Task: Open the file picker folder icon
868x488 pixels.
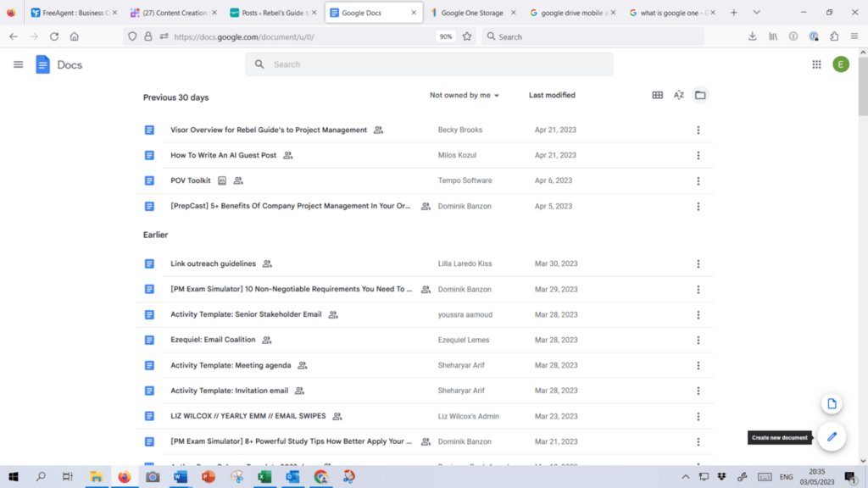Action: coord(700,95)
